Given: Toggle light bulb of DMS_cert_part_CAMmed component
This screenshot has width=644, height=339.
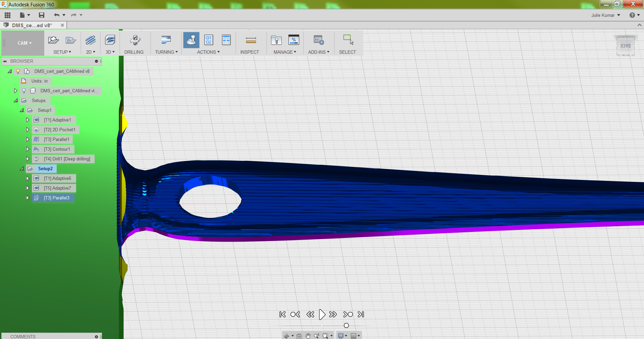Looking at the screenshot, I should (x=24, y=91).
